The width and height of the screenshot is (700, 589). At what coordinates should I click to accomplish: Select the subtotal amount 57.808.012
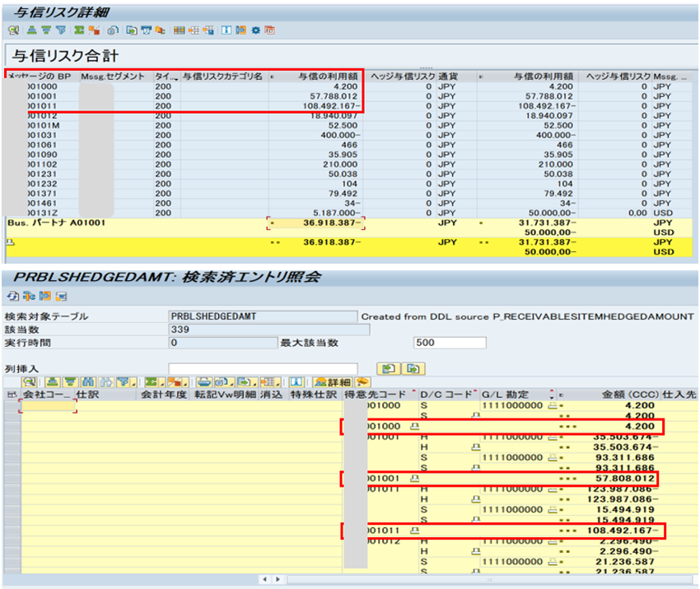(x=624, y=479)
